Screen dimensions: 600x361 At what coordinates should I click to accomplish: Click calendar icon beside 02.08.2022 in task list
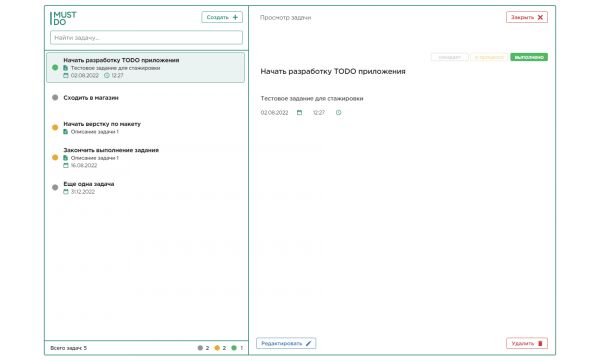pos(65,75)
